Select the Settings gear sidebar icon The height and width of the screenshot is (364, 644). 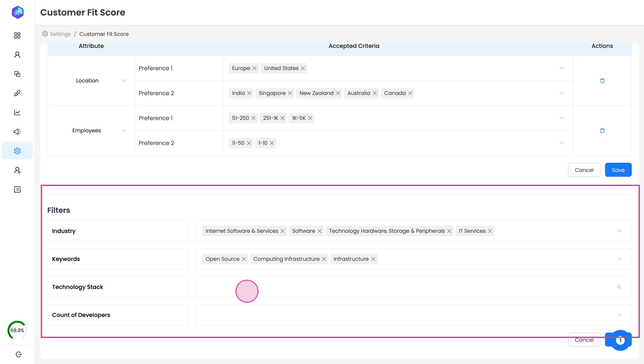(x=17, y=151)
